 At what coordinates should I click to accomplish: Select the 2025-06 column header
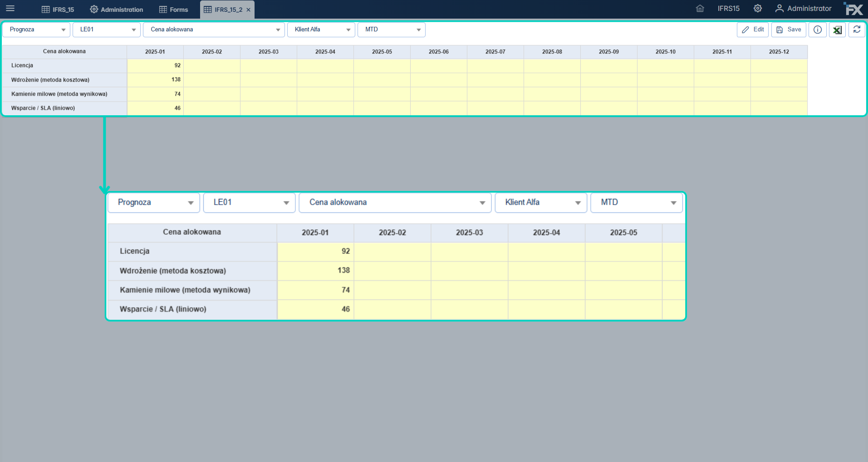coord(439,52)
